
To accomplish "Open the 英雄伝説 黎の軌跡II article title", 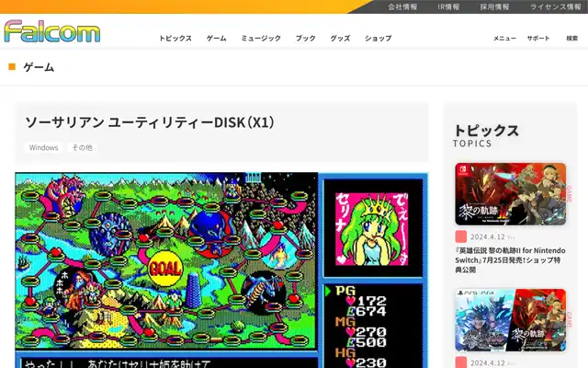I will click(511, 259).
